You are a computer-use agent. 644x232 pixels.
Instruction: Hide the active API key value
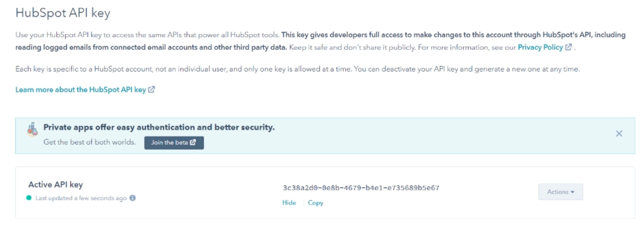click(x=289, y=203)
